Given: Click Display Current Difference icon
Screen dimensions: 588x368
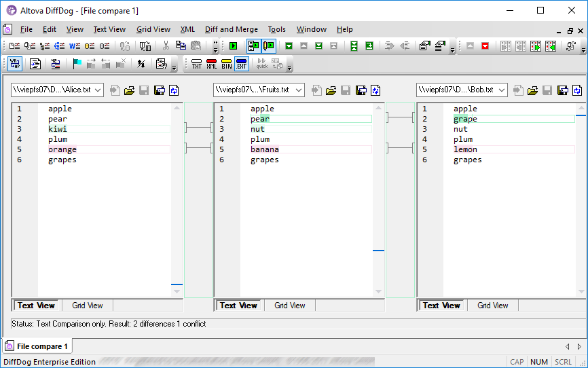Looking at the screenshot, I should click(x=354, y=45).
